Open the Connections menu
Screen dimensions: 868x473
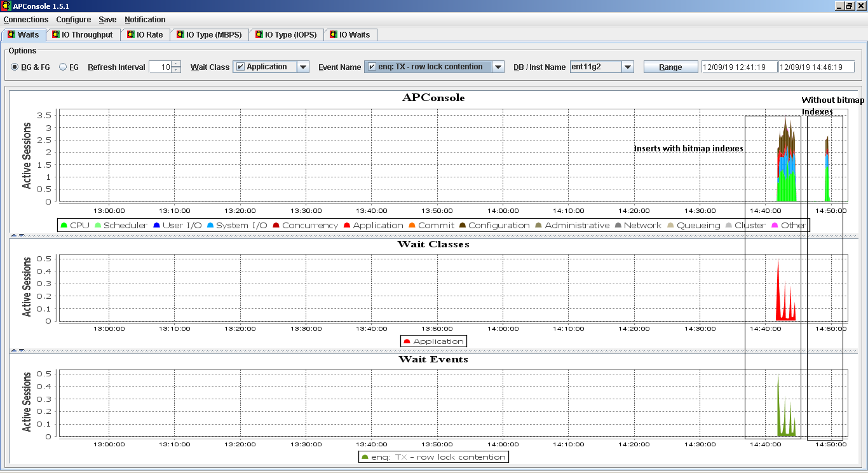click(x=25, y=20)
